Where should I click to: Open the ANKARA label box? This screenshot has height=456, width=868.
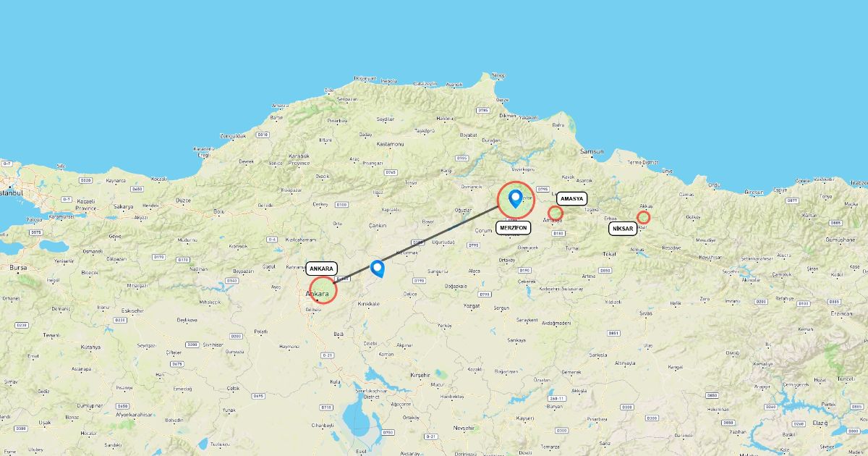click(x=321, y=269)
